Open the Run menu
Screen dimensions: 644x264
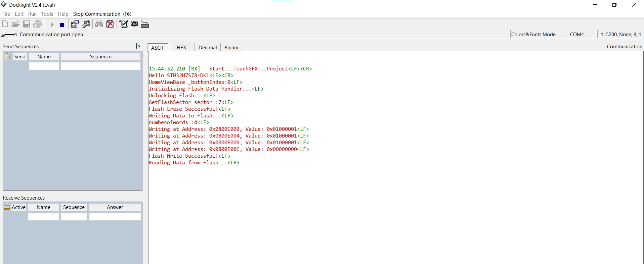(x=32, y=14)
